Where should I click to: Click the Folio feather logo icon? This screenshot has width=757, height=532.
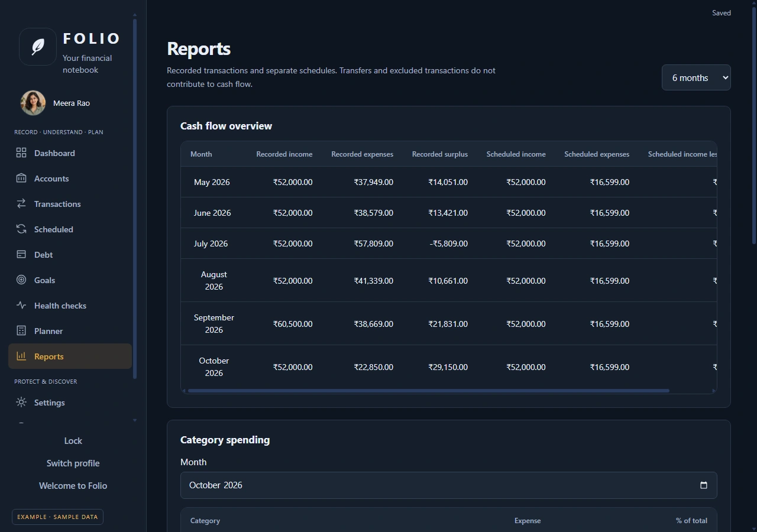coord(38,47)
